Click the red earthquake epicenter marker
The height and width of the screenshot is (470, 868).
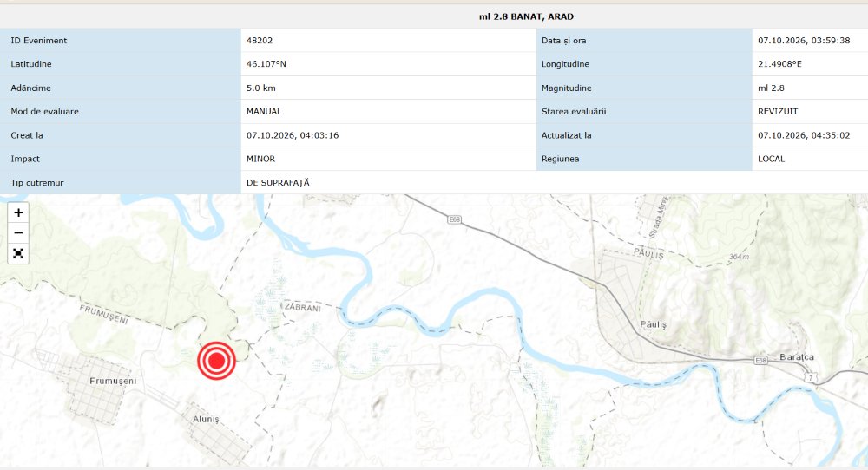[x=216, y=361]
